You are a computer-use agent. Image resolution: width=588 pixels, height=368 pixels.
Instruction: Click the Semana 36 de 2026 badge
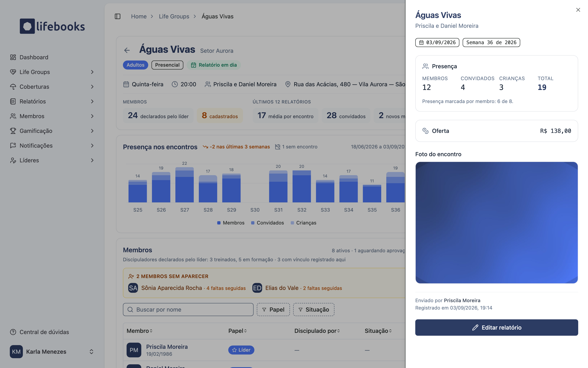[x=491, y=42]
